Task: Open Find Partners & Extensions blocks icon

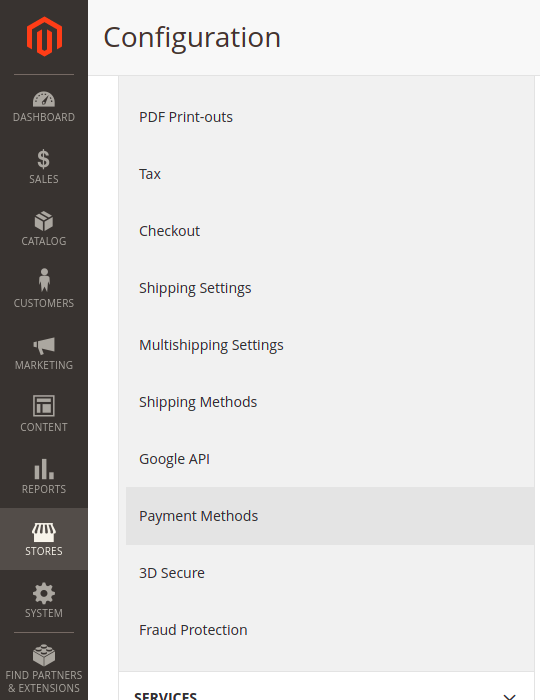Action: point(44,655)
